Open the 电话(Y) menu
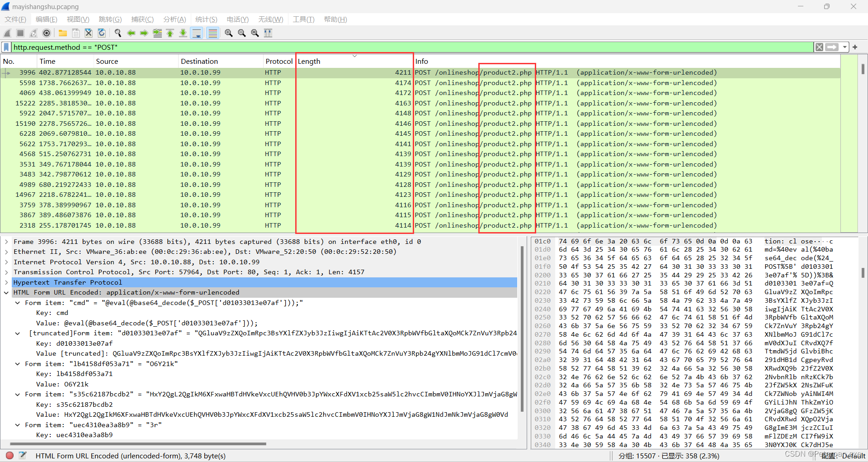This screenshot has height=462, width=868. tap(238, 19)
